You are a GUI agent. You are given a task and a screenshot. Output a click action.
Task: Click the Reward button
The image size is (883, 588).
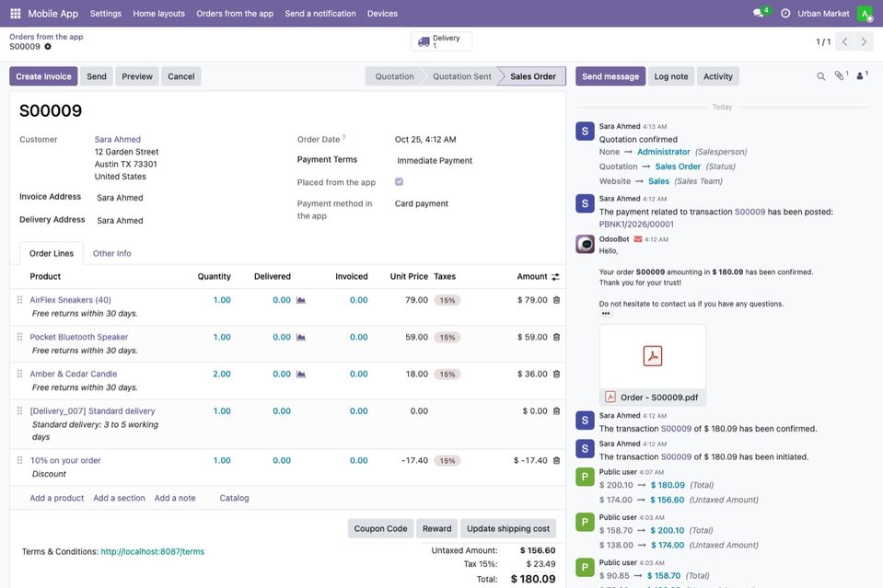tap(437, 528)
